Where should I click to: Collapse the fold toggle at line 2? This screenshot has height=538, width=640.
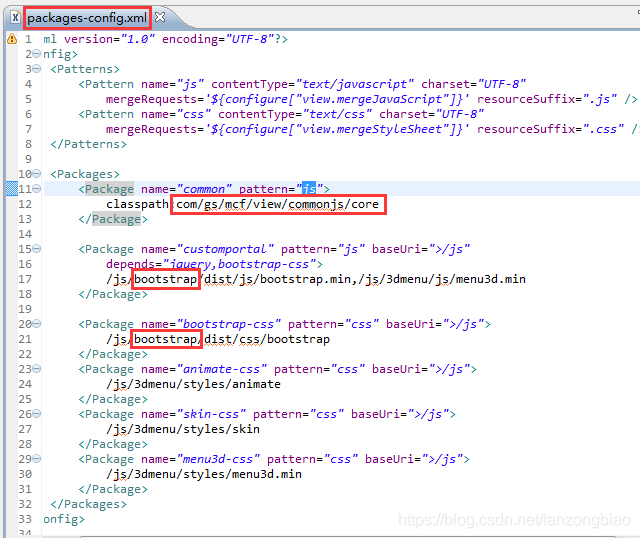click(37, 53)
